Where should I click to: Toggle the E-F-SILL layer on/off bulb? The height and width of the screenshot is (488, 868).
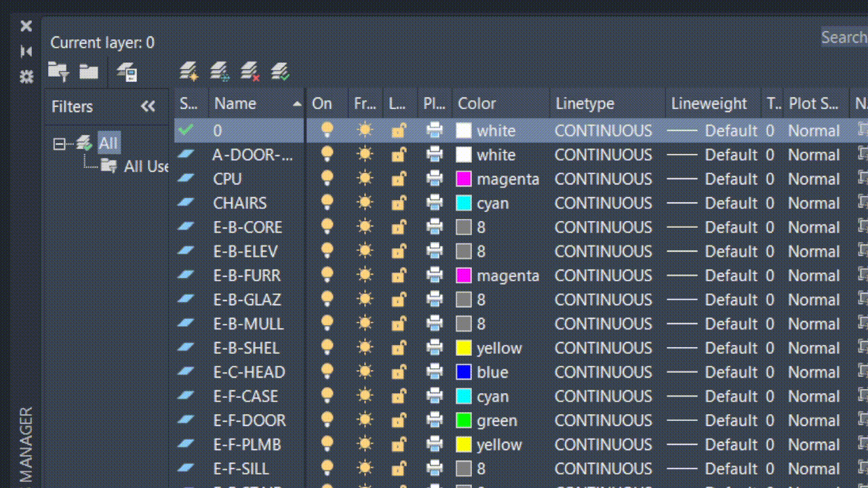(327, 468)
